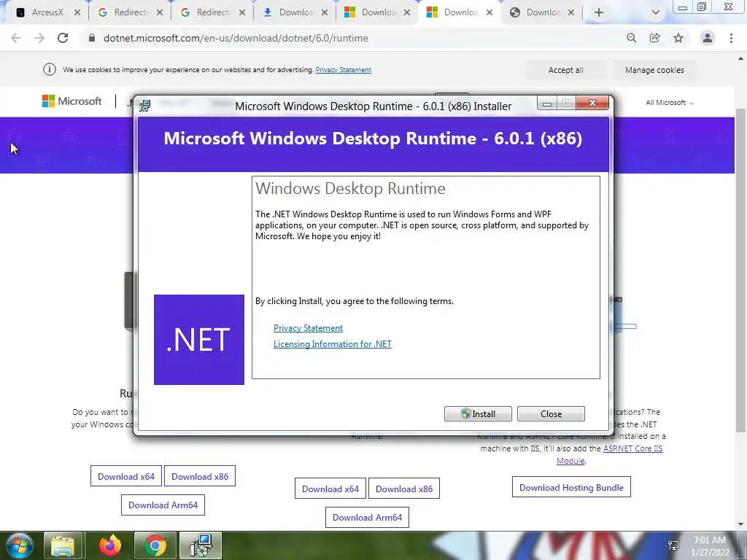Click the zoom magnifier icon in address bar
Screen dimensions: 747x560
631,38
